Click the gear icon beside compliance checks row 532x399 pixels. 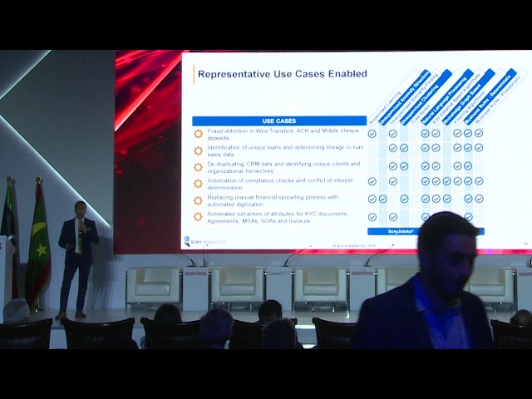[x=198, y=184]
